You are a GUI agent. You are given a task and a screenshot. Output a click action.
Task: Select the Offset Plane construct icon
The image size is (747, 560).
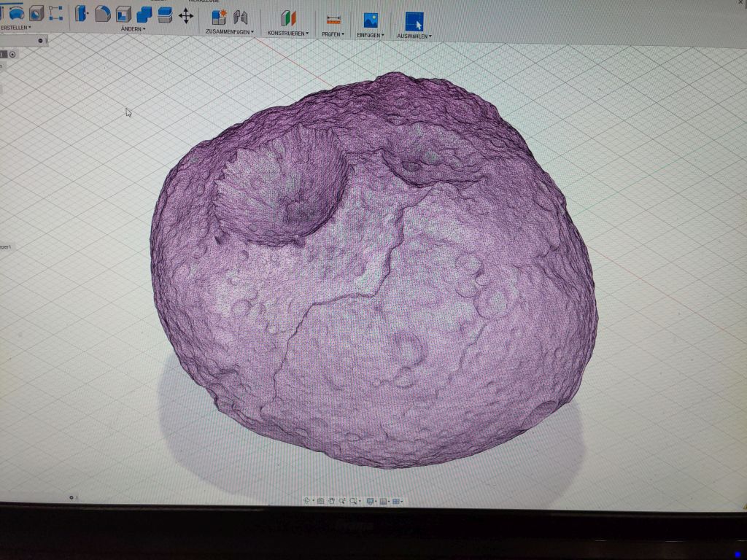pos(288,19)
